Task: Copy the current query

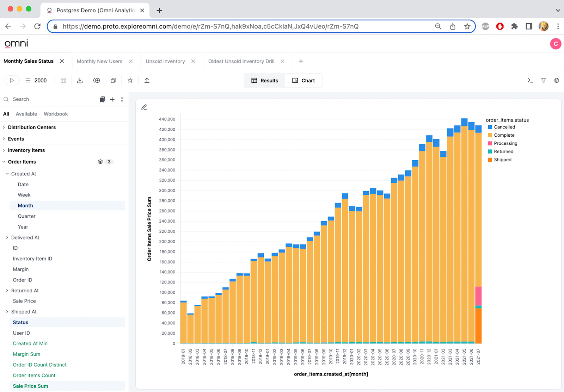Action: (113, 80)
